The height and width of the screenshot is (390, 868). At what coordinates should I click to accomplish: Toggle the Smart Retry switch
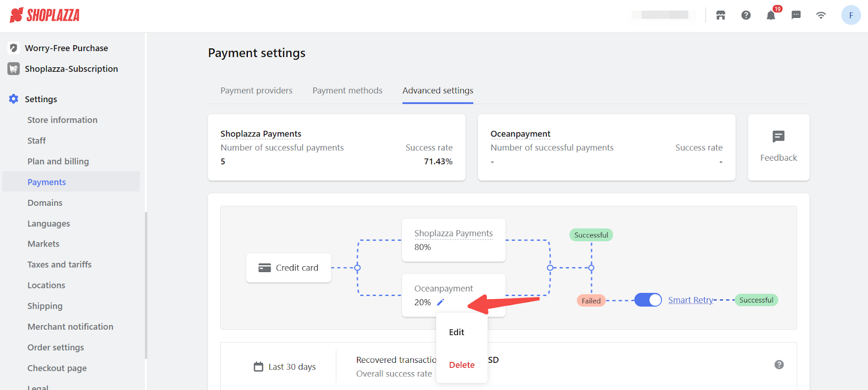(648, 300)
